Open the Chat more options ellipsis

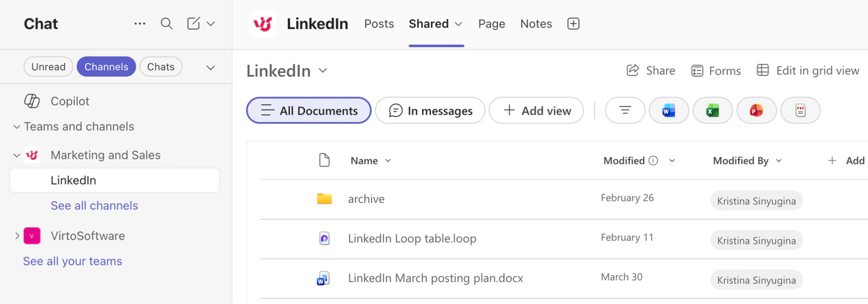140,24
